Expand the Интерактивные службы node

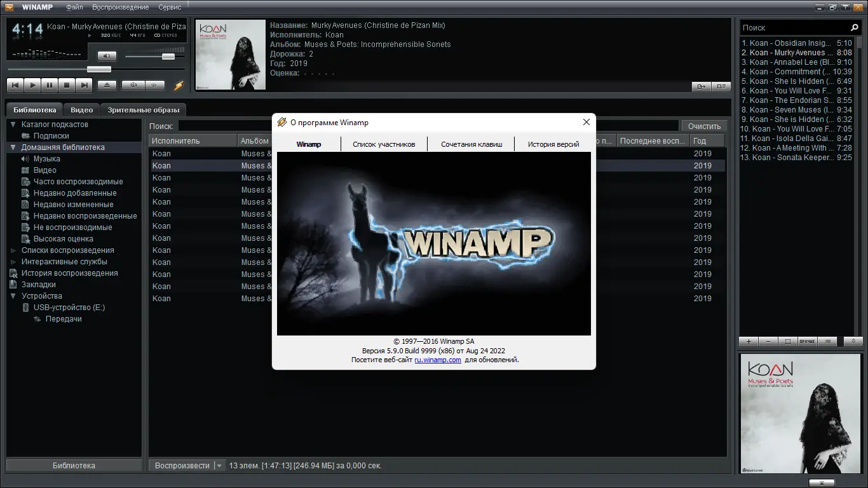pyautogui.click(x=13, y=262)
